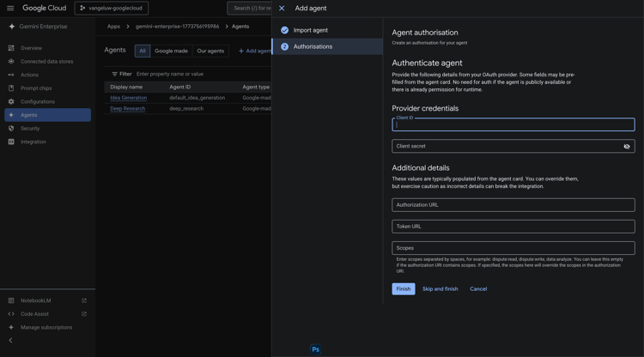
Task: Open the Idea Generation agent
Action: click(129, 98)
